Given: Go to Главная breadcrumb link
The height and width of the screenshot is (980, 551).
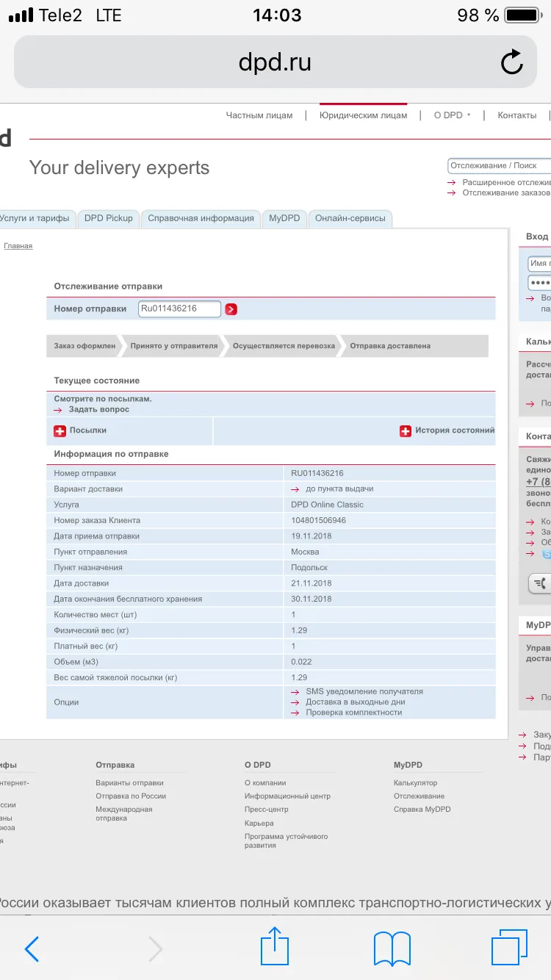Looking at the screenshot, I should click(x=18, y=246).
